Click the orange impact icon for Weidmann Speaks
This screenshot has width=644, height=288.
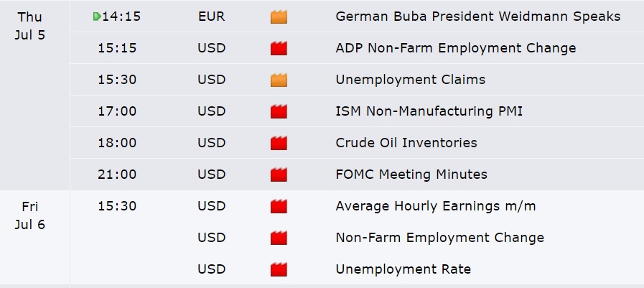pos(279,17)
